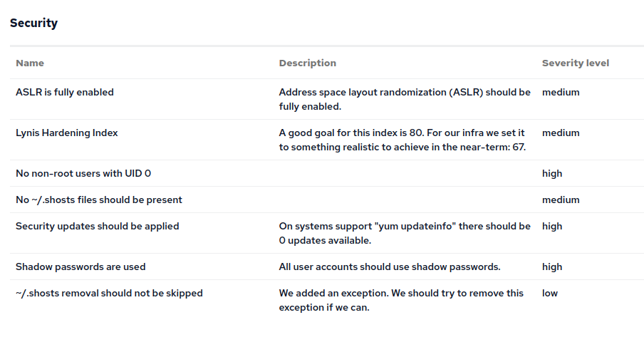Click the Security section heading
The width and height of the screenshot is (644, 357).
(x=33, y=23)
